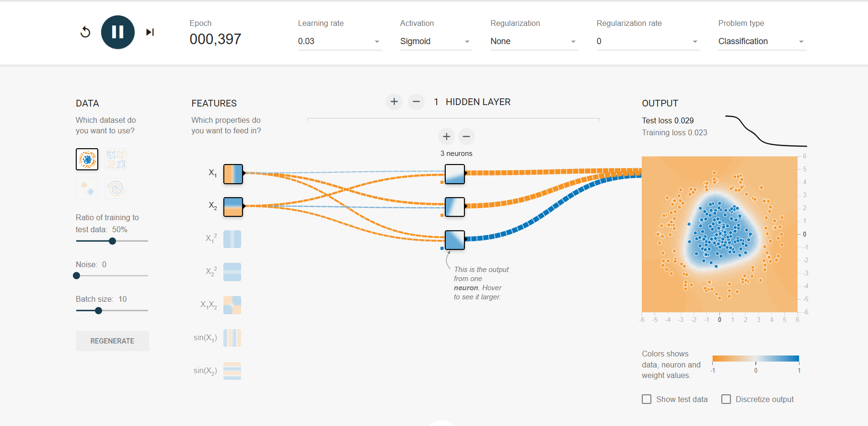Open the Activation dropdown showing Sigmoid

(x=436, y=41)
